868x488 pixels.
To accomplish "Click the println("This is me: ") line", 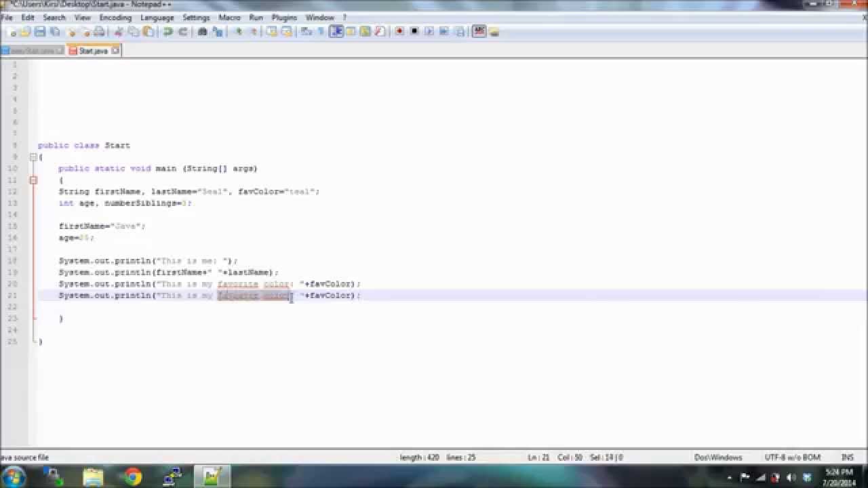I will pos(148,261).
